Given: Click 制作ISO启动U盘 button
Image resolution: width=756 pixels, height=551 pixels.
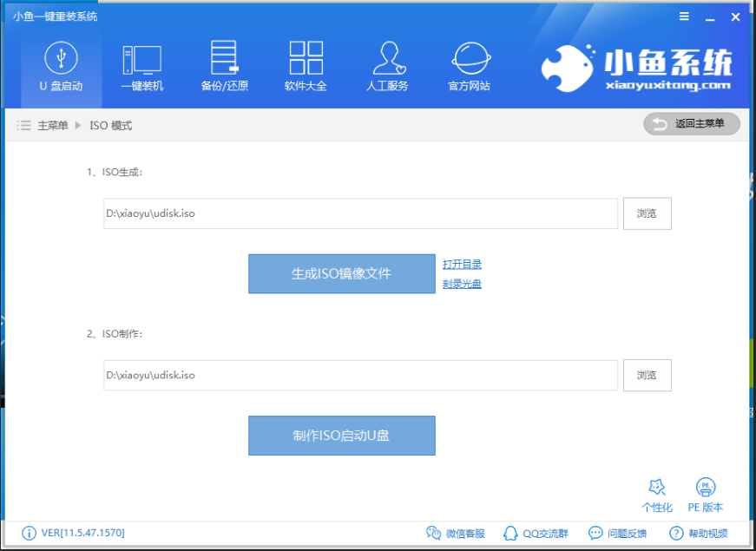Looking at the screenshot, I should point(342,436).
